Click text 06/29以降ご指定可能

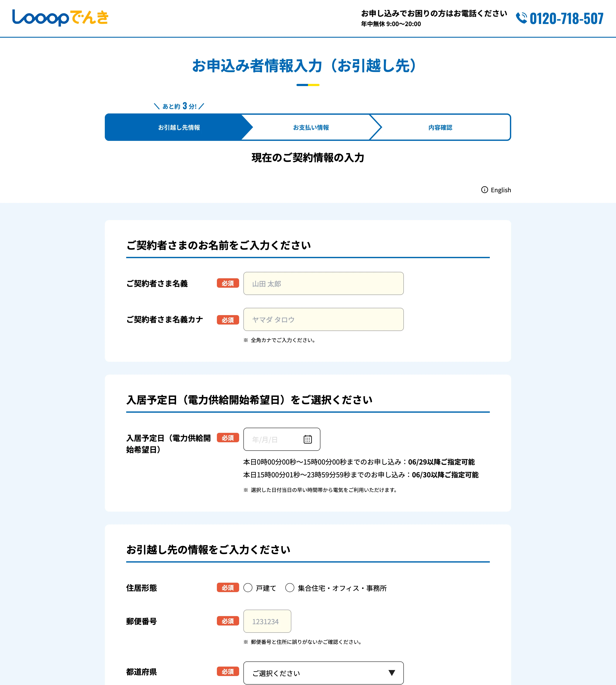pyautogui.click(x=441, y=462)
